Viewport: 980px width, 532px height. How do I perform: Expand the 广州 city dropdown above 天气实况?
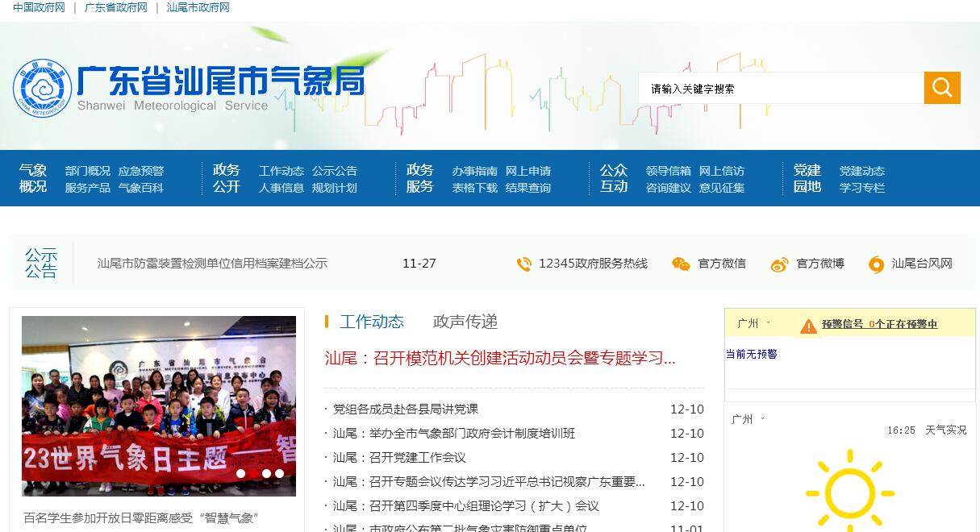coord(748,419)
